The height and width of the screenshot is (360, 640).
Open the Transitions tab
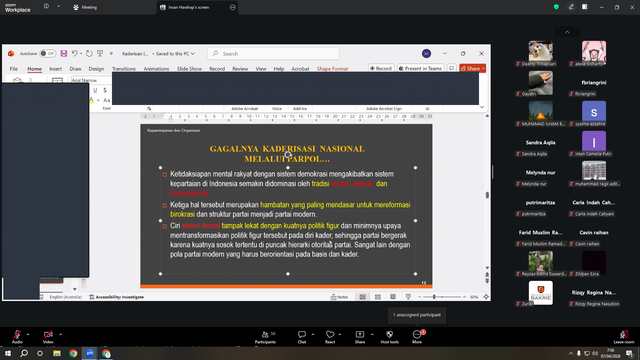click(x=124, y=69)
